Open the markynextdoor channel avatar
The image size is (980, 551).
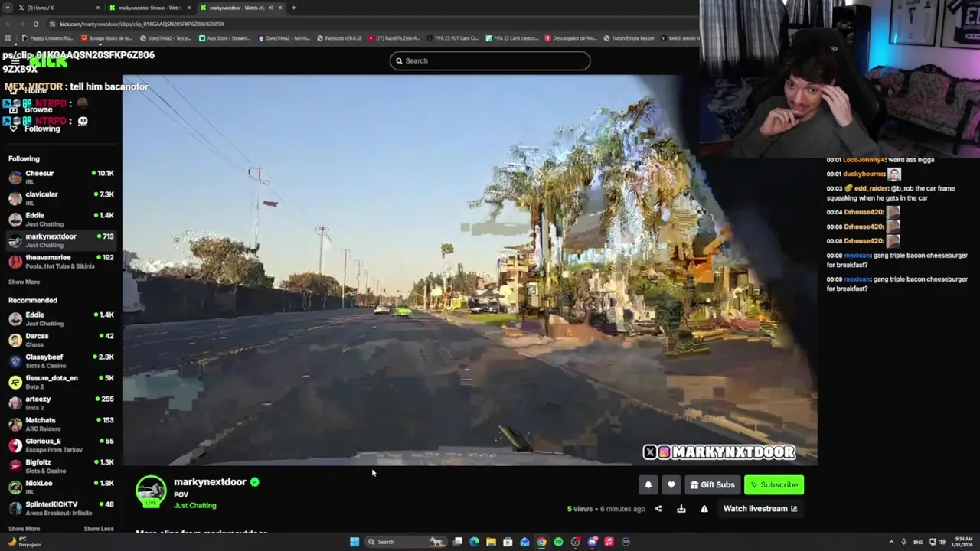click(151, 491)
